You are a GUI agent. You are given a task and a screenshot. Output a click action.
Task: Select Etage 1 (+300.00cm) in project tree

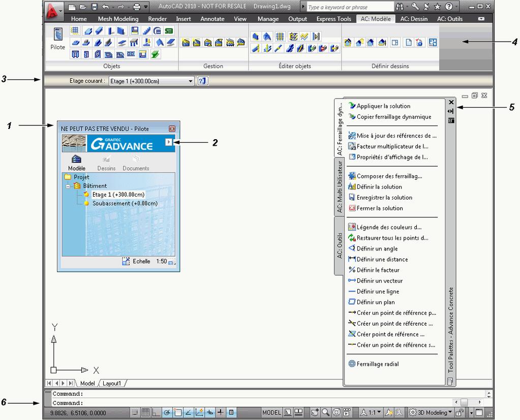click(x=118, y=195)
